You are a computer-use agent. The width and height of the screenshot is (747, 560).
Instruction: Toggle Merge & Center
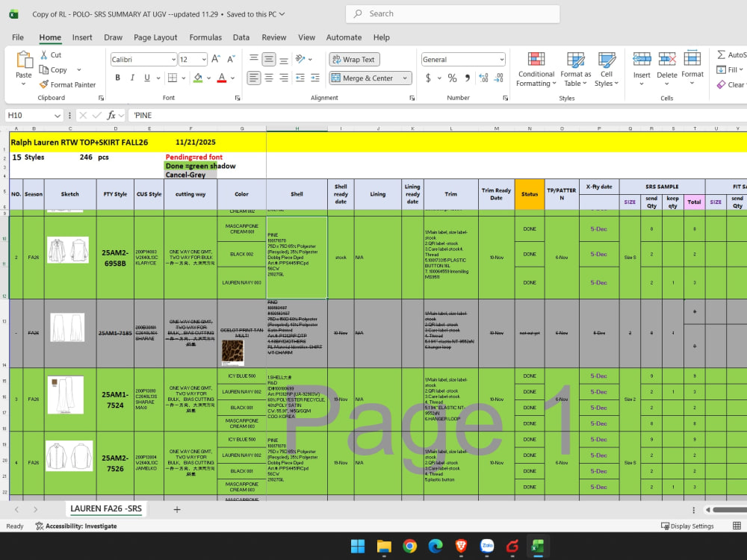[x=364, y=78]
